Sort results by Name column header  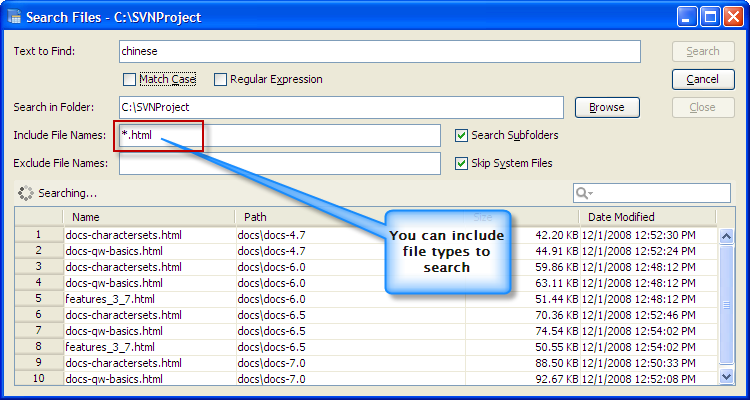(149, 217)
